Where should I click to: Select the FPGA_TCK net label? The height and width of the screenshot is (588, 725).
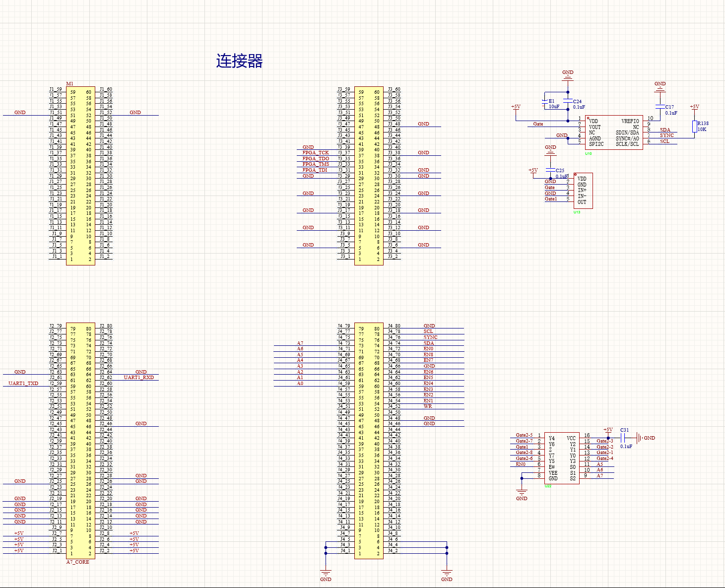tap(316, 153)
